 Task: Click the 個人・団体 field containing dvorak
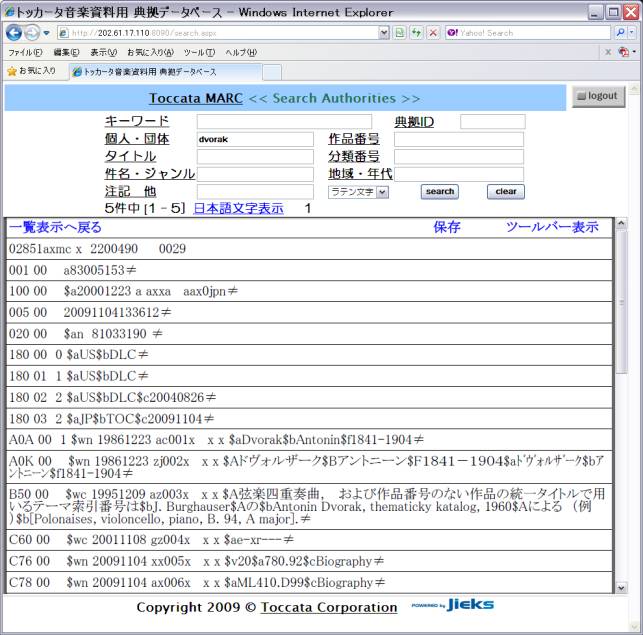pyautogui.click(x=255, y=139)
